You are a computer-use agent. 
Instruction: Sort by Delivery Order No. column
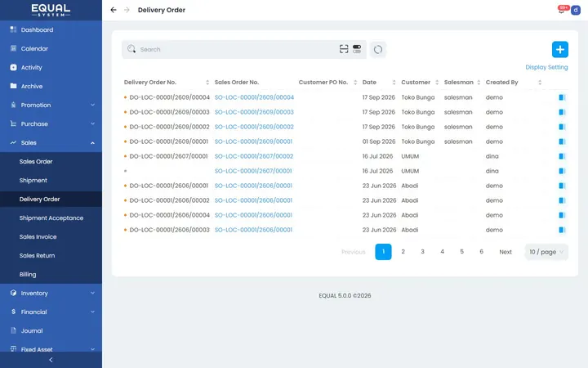point(207,83)
